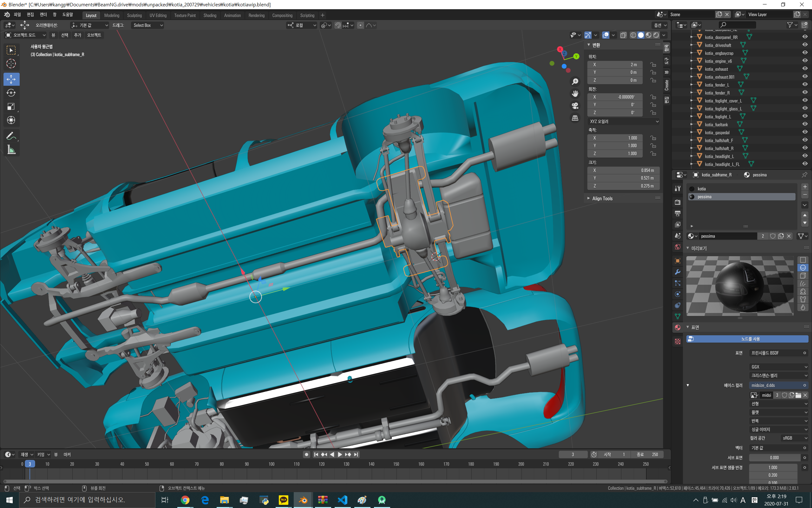The height and width of the screenshot is (508, 812).
Task: Open the Object Mode dropdown
Action: pyautogui.click(x=25, y=35)
